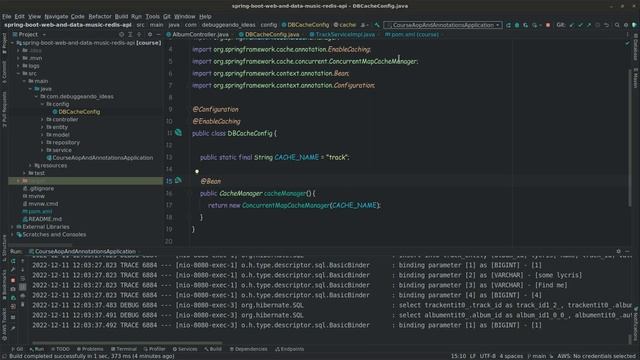Open the Services tool window
This screenshot has height=360, width=640.
185,349
